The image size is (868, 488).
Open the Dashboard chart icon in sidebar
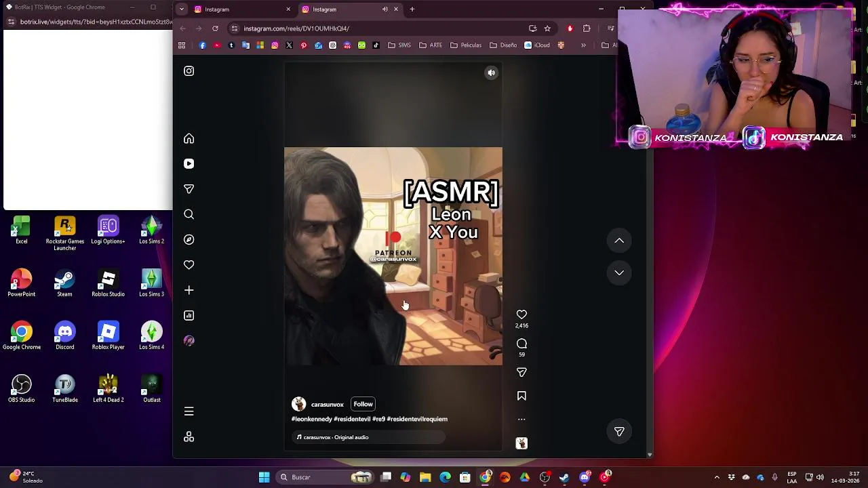tap(189, 316)
